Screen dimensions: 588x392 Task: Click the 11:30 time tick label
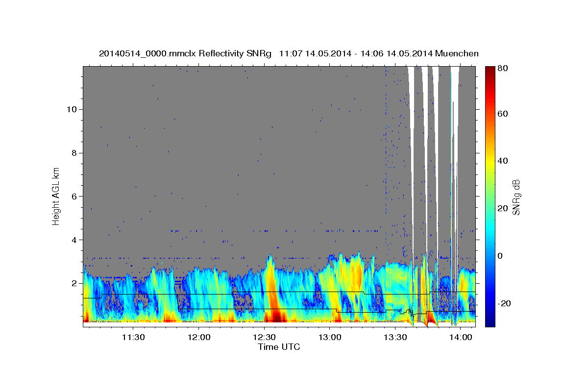tap(133, 337)
